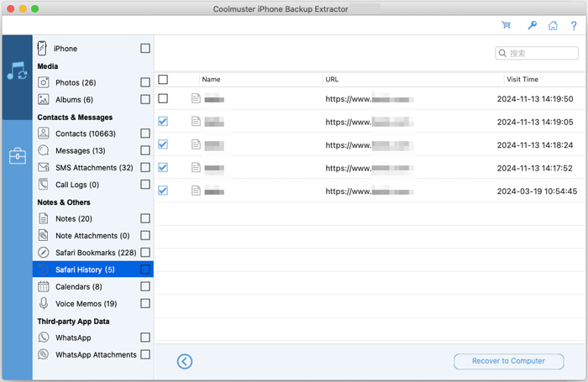Check the WhatsApp Attachments checkbox
The height and width of the screenshot is (382, 588).
pos(145,354)
